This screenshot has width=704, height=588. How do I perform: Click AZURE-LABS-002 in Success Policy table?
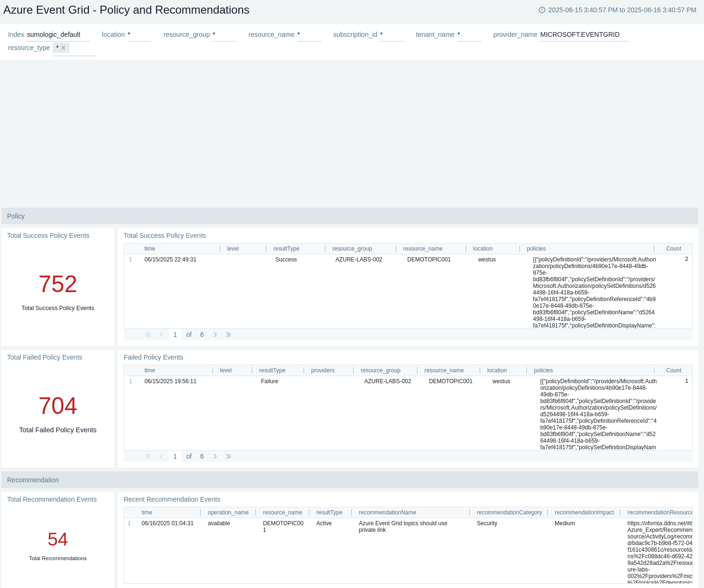click(x=359, y=260)
